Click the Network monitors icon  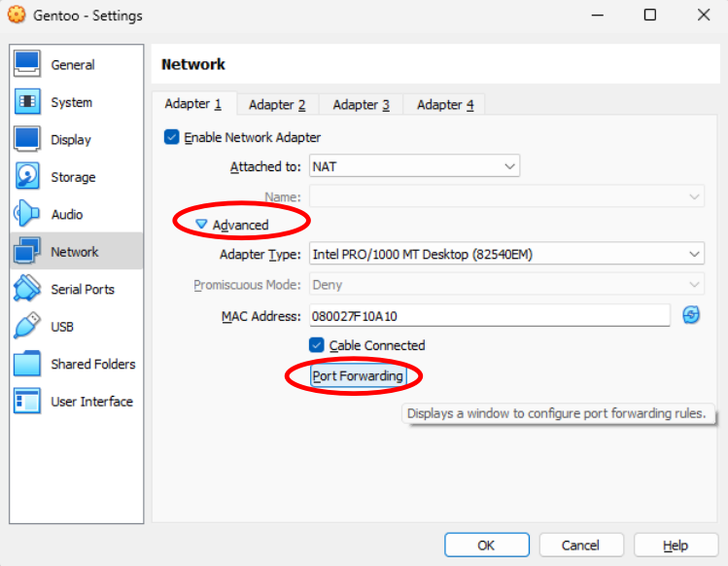27,251
